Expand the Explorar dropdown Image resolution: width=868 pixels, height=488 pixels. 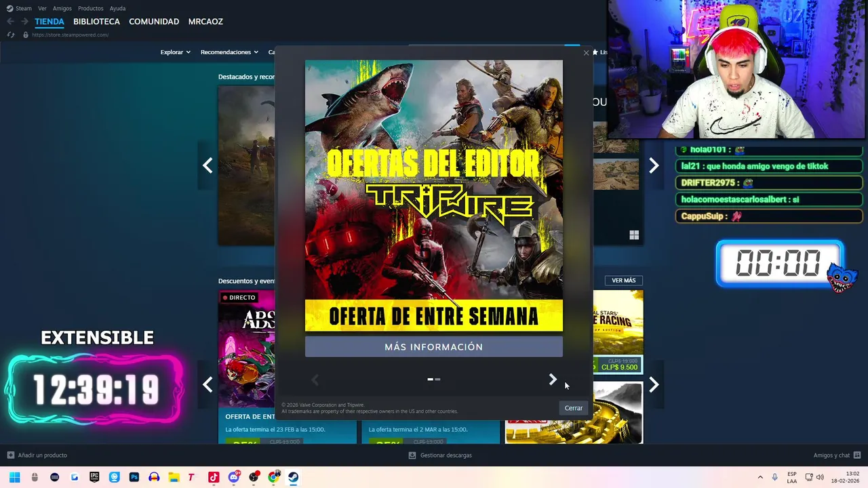coord(176,52)
